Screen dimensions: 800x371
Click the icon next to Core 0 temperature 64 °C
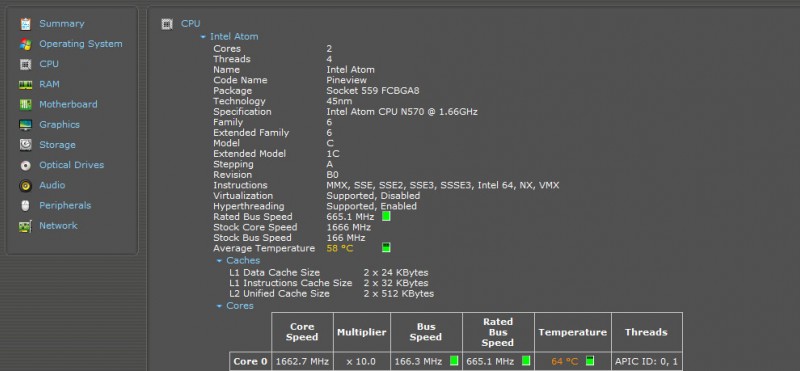[x=590, y=361]
